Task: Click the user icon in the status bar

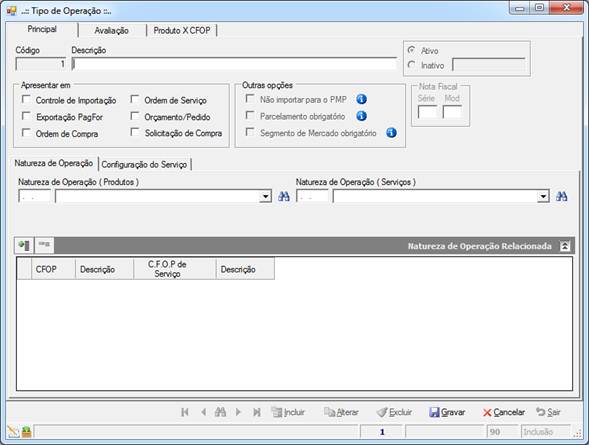Action: tap(26, 432)
